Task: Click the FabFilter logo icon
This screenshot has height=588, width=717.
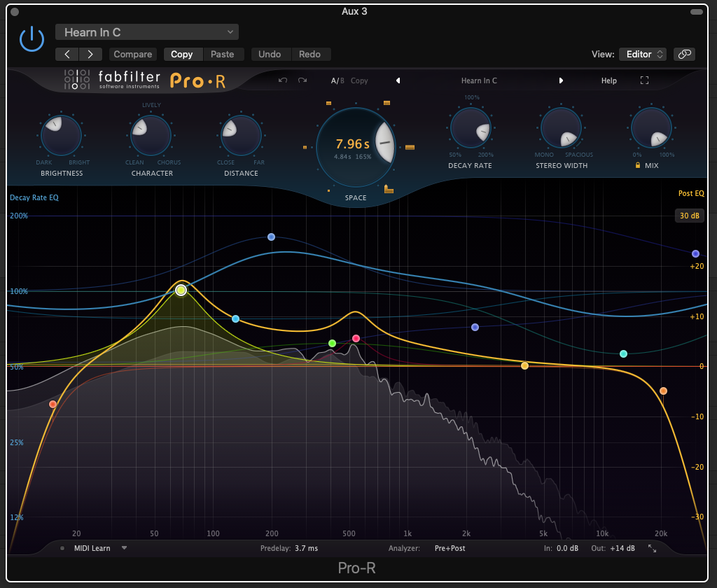Action: tap(76, 80)
